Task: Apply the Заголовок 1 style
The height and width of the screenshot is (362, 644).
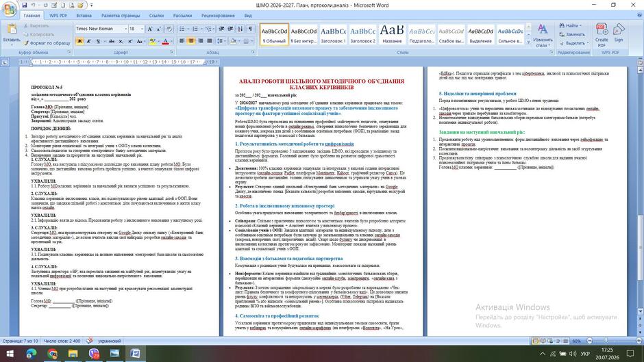Action: pos(333,34)
